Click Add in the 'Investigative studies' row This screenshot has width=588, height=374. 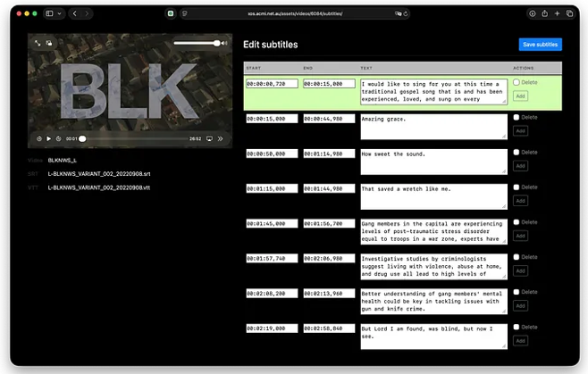pyautogui.click(x=520, y=270)
